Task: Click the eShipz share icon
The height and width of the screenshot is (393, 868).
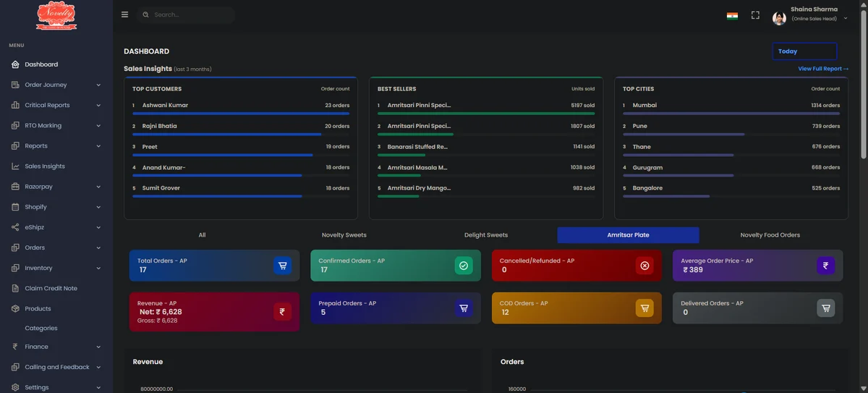Action: (x=16, y=227)
